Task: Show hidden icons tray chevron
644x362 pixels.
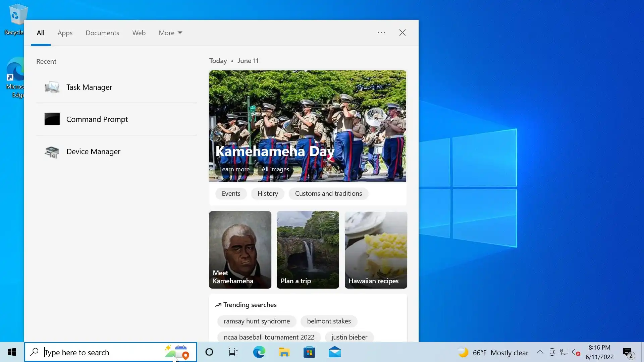Action: [x=540, y=352]
